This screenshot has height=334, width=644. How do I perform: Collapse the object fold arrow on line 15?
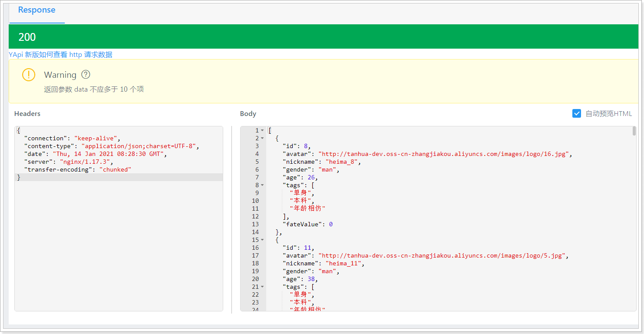(x=262, y=240)
